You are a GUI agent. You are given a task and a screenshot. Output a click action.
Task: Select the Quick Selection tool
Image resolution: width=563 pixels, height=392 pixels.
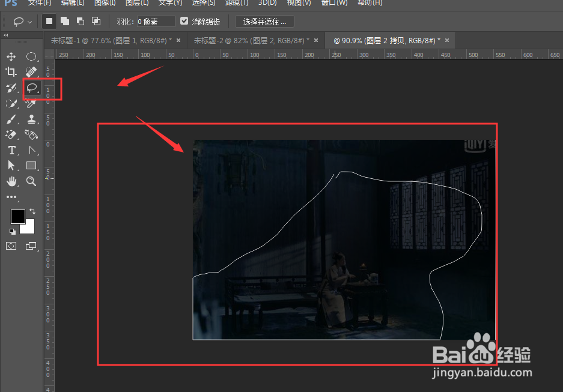(11, 104)
